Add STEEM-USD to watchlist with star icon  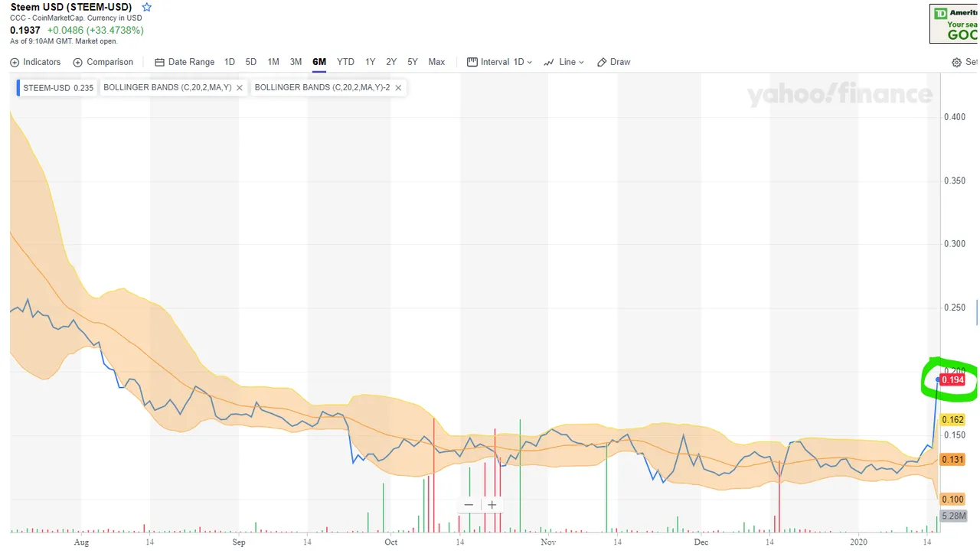tap(147, 7)
